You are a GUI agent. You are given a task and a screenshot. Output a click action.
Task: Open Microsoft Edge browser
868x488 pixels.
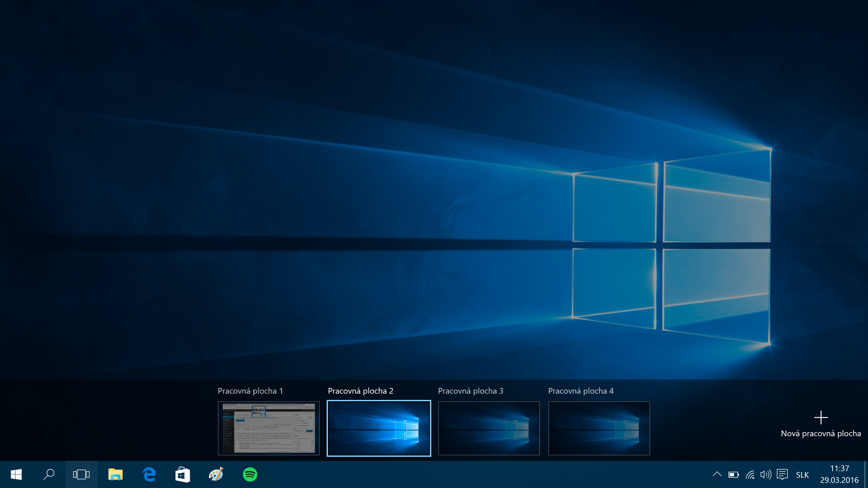149,474
